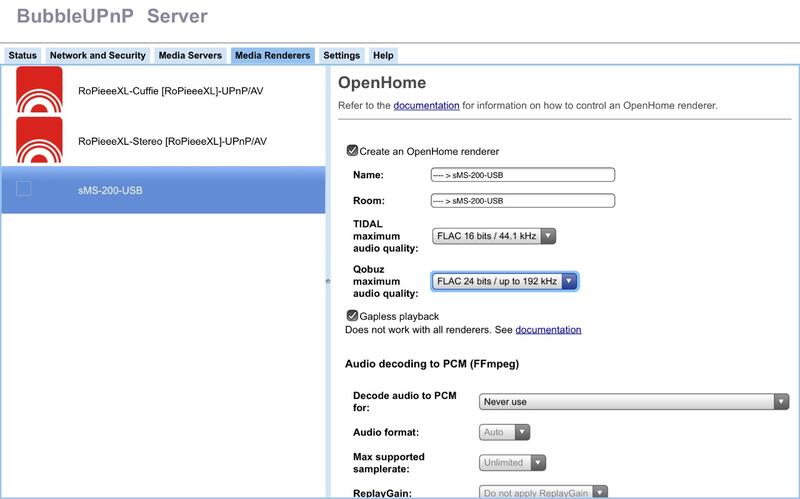Open the TIDAL maximum audio quality dropdown
Viewport: 800px width, 499px height.
pyautogui.click(x=493, y=236)
